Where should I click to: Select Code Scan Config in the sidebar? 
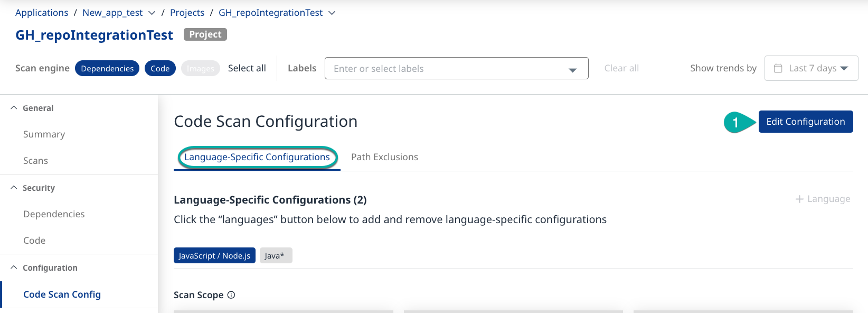[x=62, y=294]
